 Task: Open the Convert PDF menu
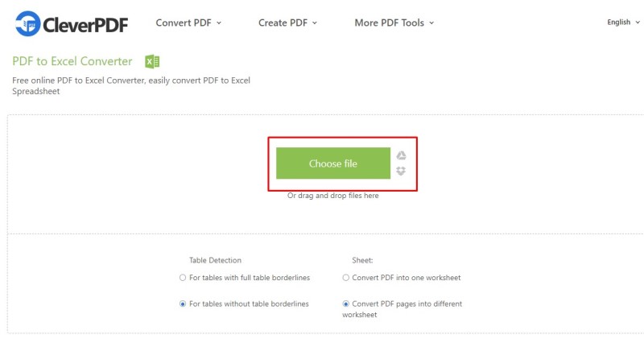pyautogui.click(x=184, y=23)
